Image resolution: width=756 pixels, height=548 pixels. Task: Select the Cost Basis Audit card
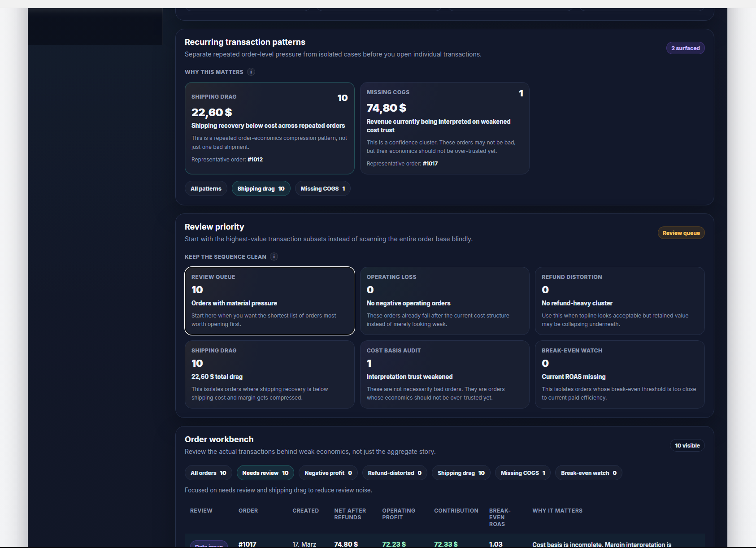(444, 374)
